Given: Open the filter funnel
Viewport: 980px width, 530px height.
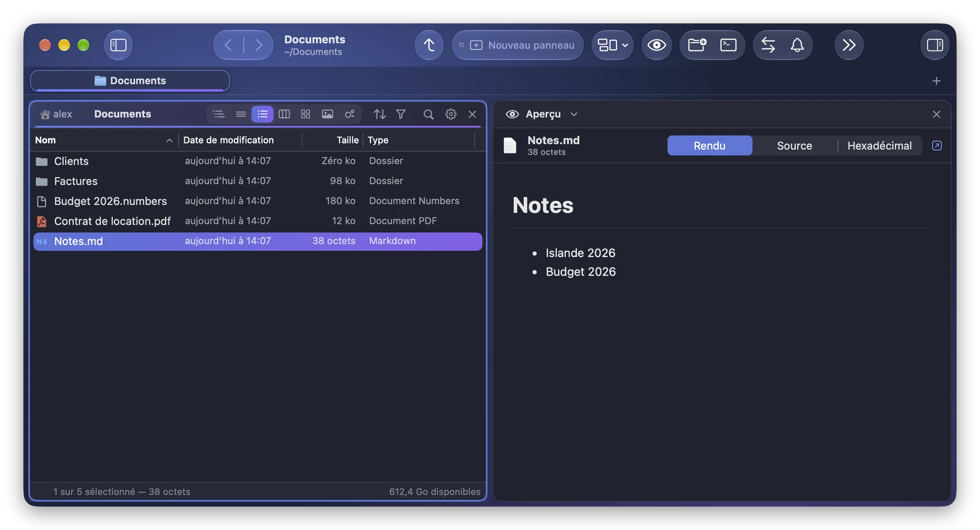Looking at the screenshot, I should point(401,114).
